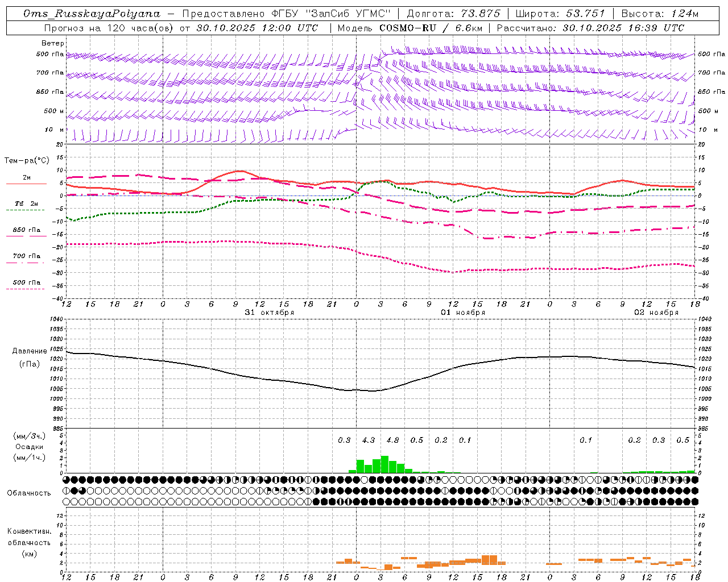The width and height of the screenshot is (728, 582).
Task: Click the Тем-ра(°C) temperature panel label
Action: (27, 161)
